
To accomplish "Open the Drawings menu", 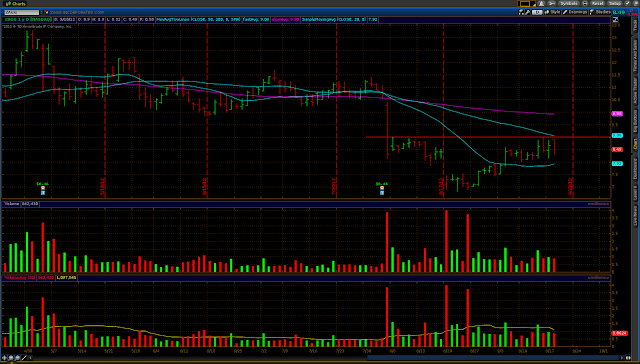I will click(x=575, y=12).
